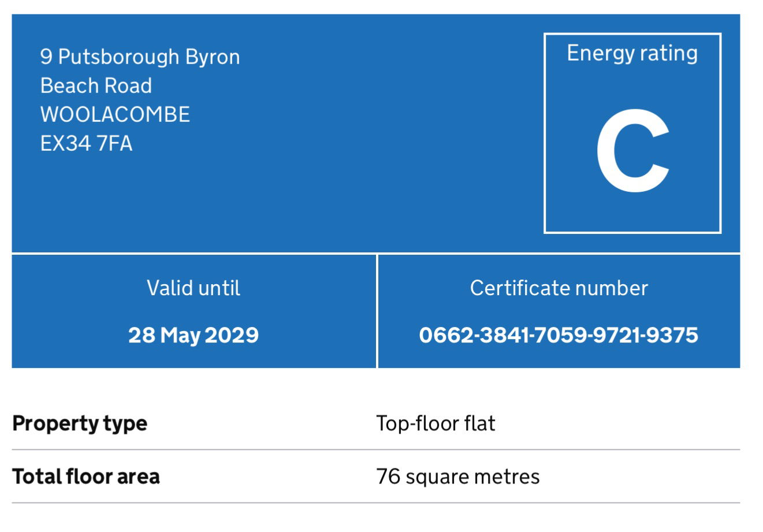Click the divider line below Total floor area
This screenshot has height=532, width=763.
[x=375, y=503]
